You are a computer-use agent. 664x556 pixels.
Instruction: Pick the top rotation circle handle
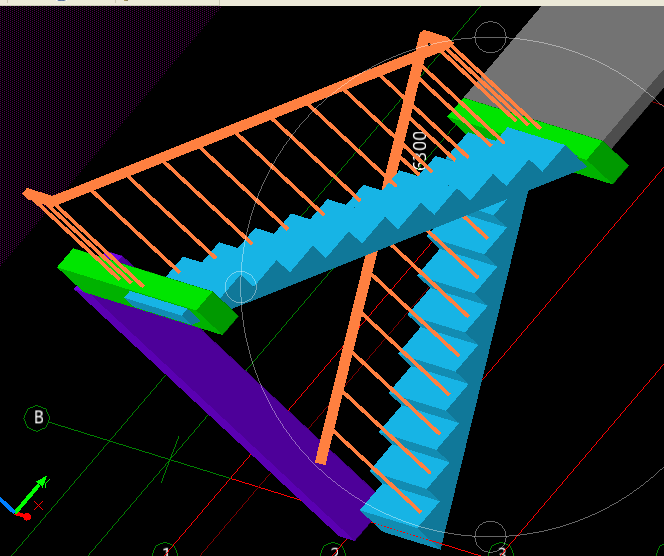click(x=490, y=37)
